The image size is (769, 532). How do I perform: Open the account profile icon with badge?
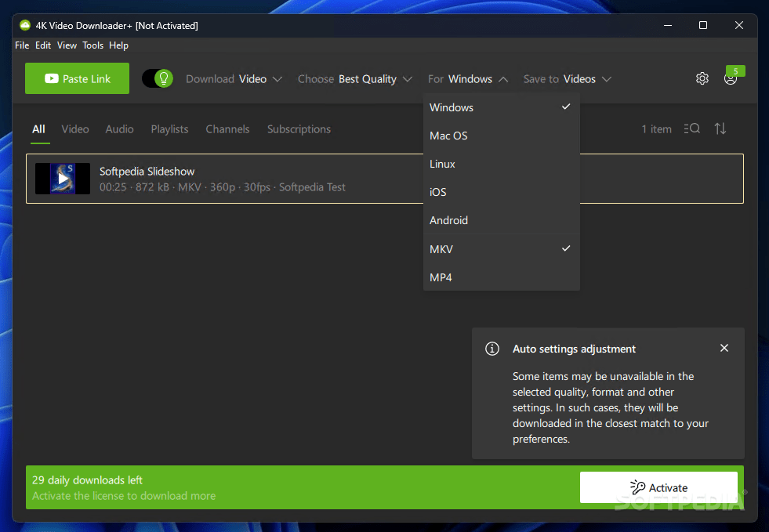pyautogui.click(x=731, y=78)
